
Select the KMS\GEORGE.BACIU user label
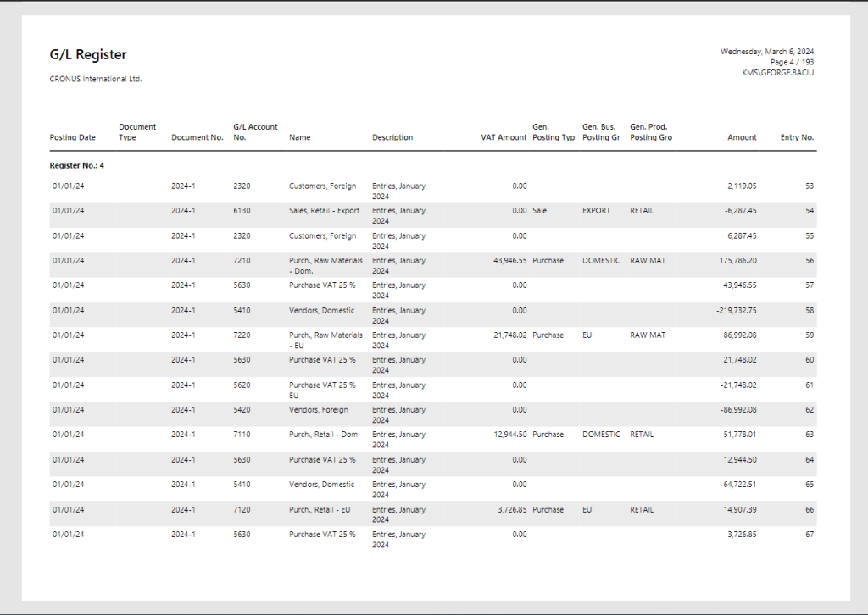778,71
